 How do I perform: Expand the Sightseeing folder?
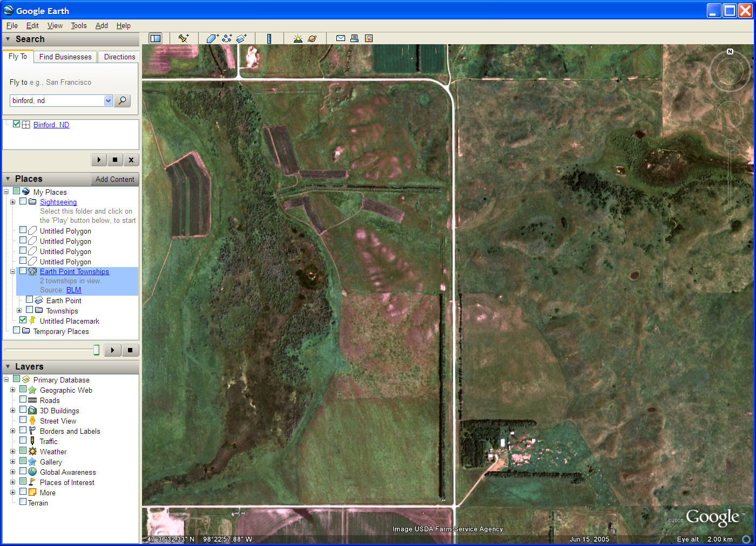(12, 202)
